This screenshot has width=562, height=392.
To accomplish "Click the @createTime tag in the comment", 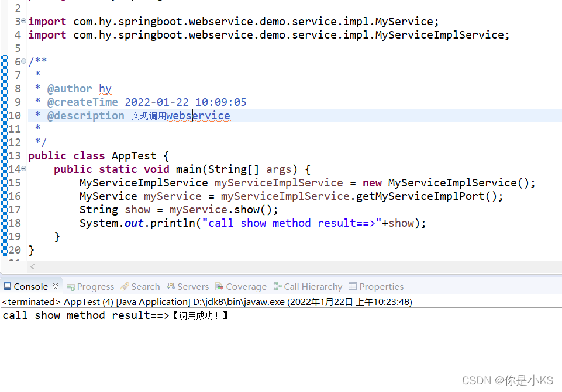I will 82,102.
